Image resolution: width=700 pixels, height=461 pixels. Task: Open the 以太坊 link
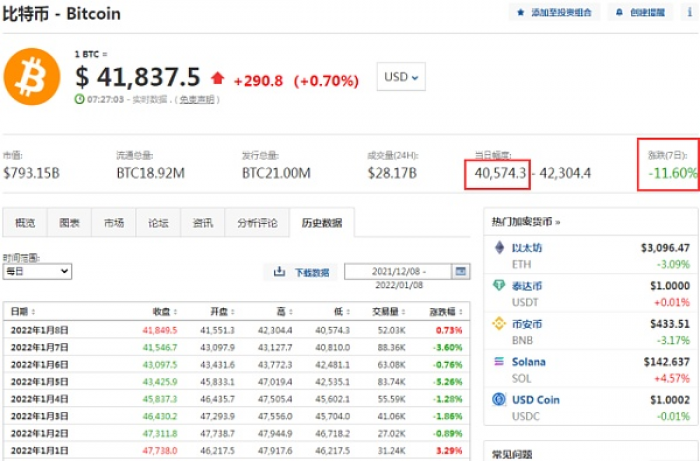point(527,248)
